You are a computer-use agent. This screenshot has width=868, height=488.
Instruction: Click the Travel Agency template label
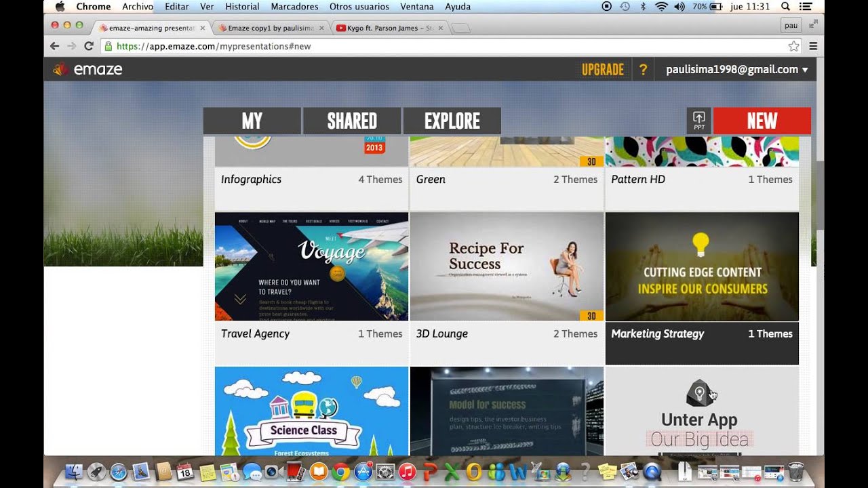pyautogui.click(x=255, y=334)
